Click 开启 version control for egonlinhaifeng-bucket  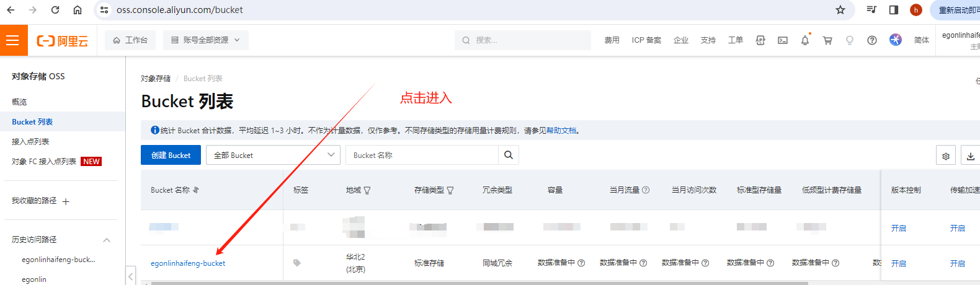coord(899,263)
